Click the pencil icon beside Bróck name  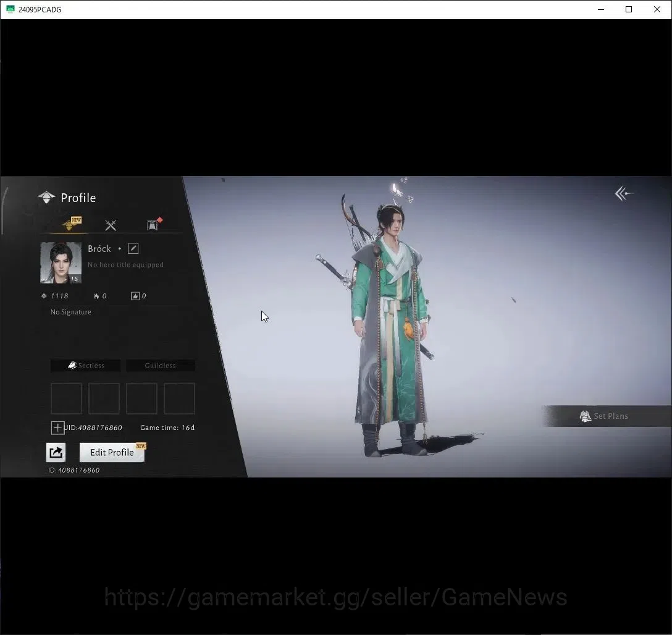pos(133,248)
